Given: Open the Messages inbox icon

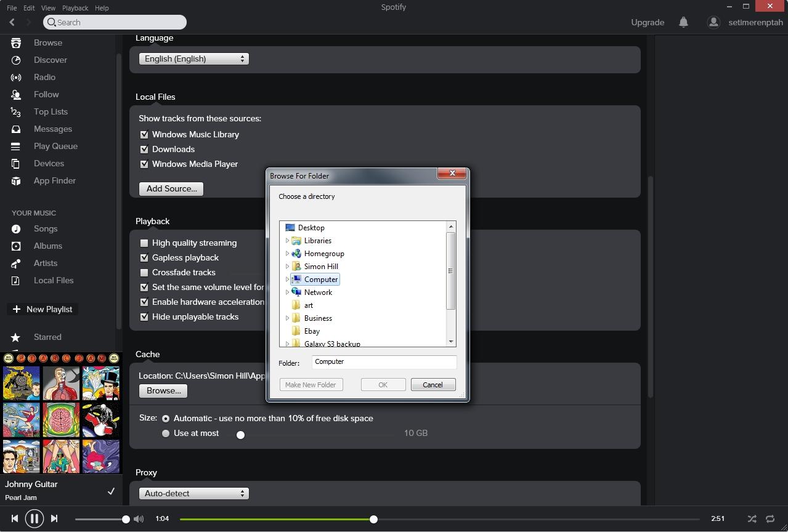Looking at the screenshot, I should point(16,129).
